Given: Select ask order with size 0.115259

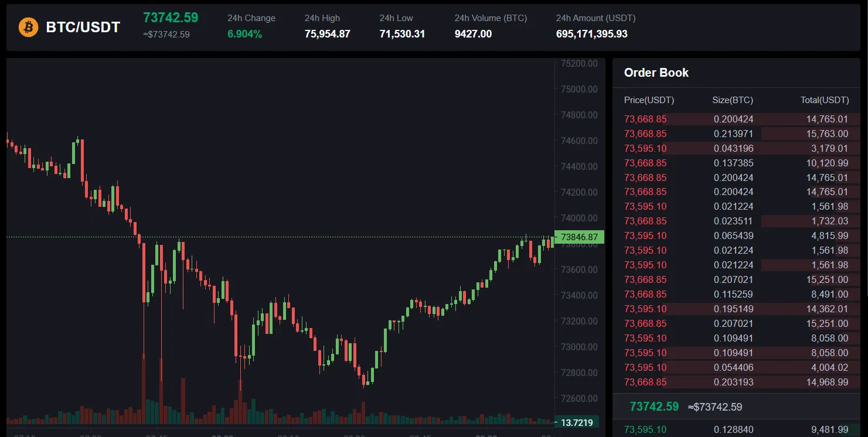Looking at the screenshot, I should [x=736, y=294].
